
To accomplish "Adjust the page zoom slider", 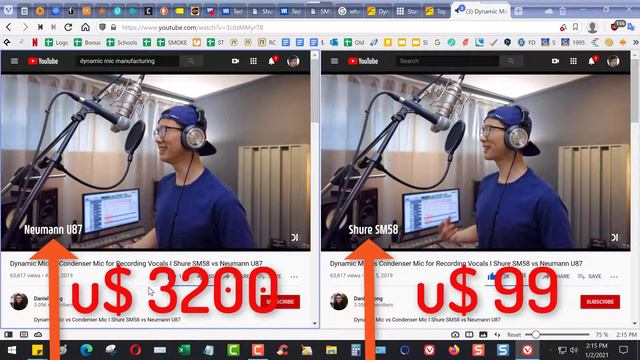I will pos(557,335).
